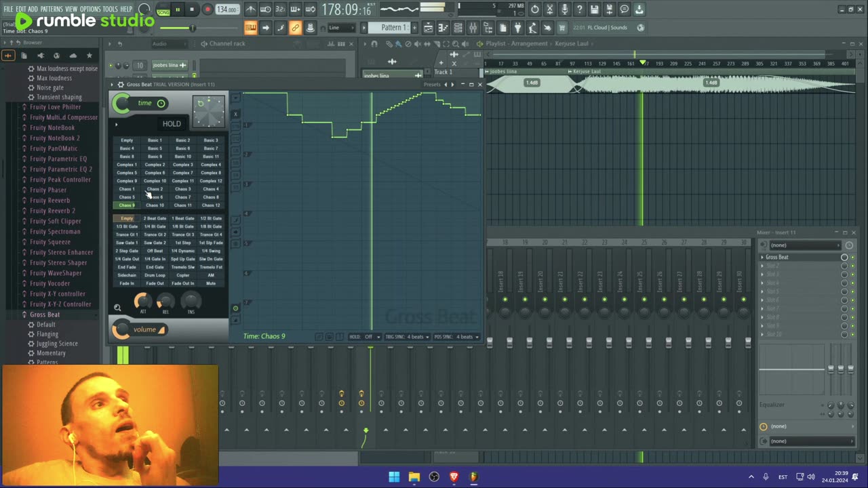Screen dimensions: 868x488
Task: Save the project with the floppy icon
Action: point(595,9)
